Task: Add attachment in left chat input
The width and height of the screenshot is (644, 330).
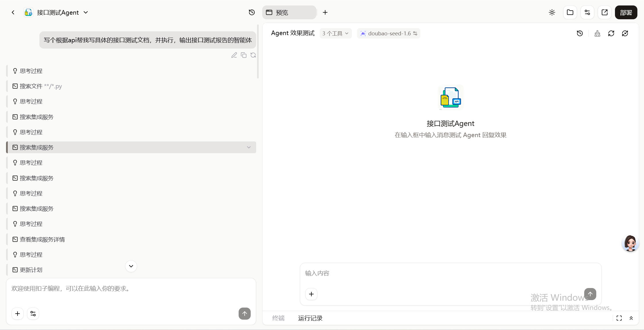Action: click(18, 314)
